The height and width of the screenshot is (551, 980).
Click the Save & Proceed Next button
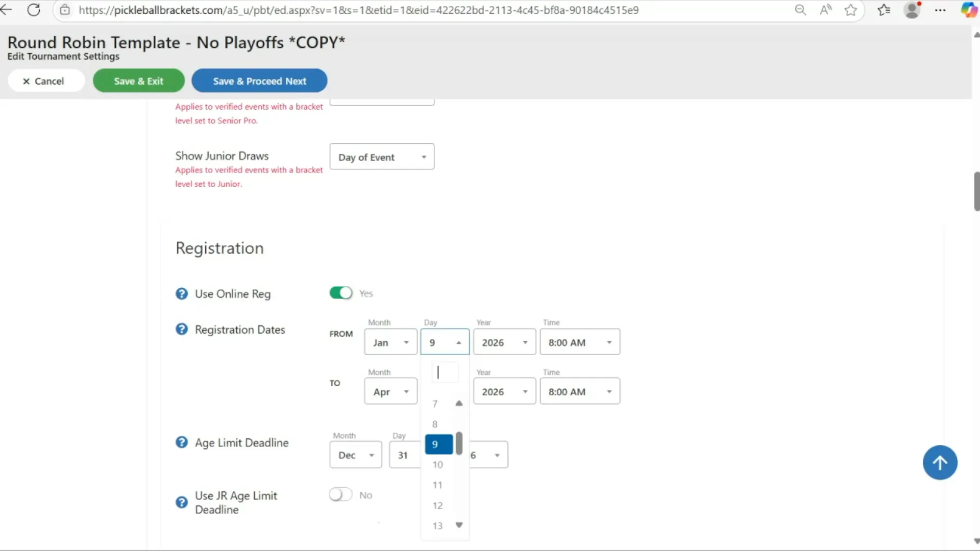coord(259,81)
